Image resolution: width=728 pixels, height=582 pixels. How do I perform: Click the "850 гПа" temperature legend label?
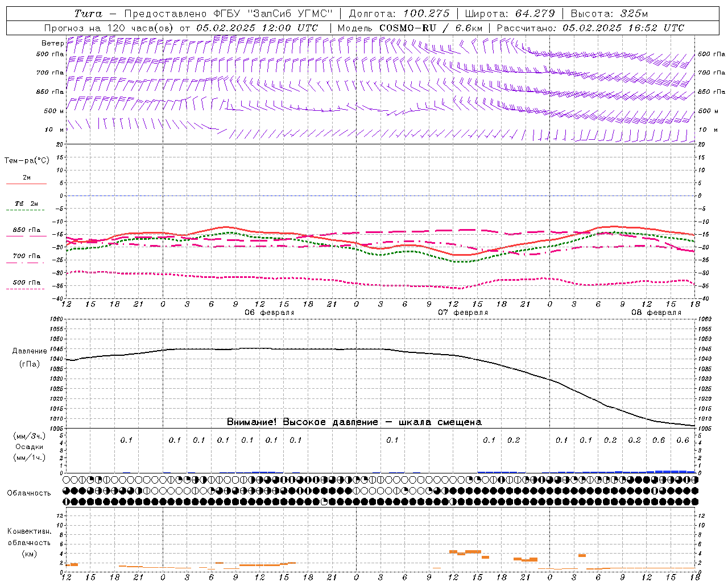click(x=27, y=230)
